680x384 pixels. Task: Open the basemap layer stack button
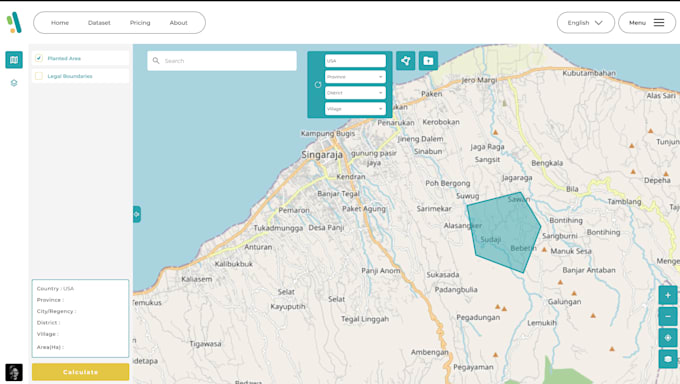click(x=668, y=359)
